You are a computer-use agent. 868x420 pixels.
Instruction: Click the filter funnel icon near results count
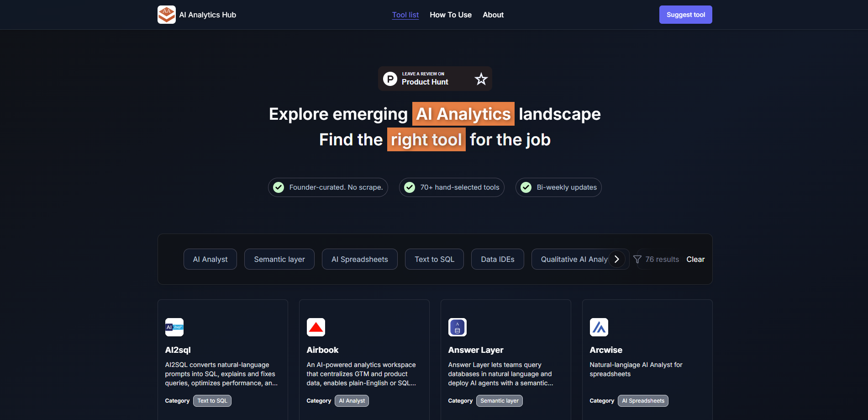637,259
